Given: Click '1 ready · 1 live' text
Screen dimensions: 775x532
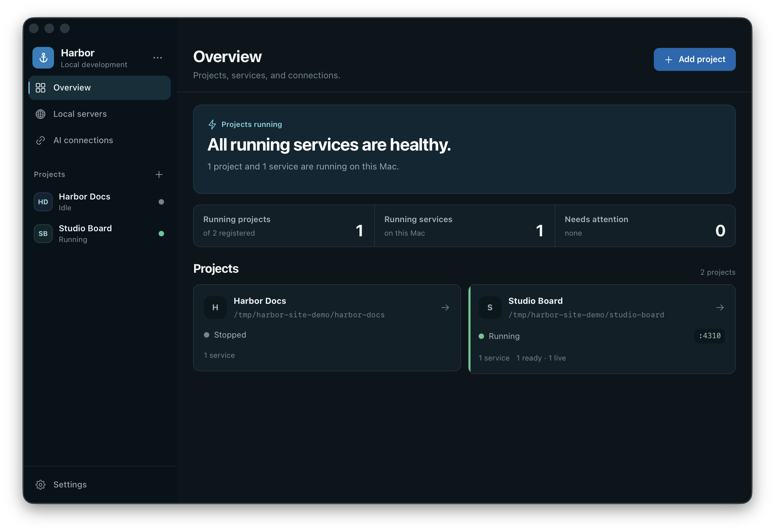Looking at the screenshot, I should pos(541,358).
